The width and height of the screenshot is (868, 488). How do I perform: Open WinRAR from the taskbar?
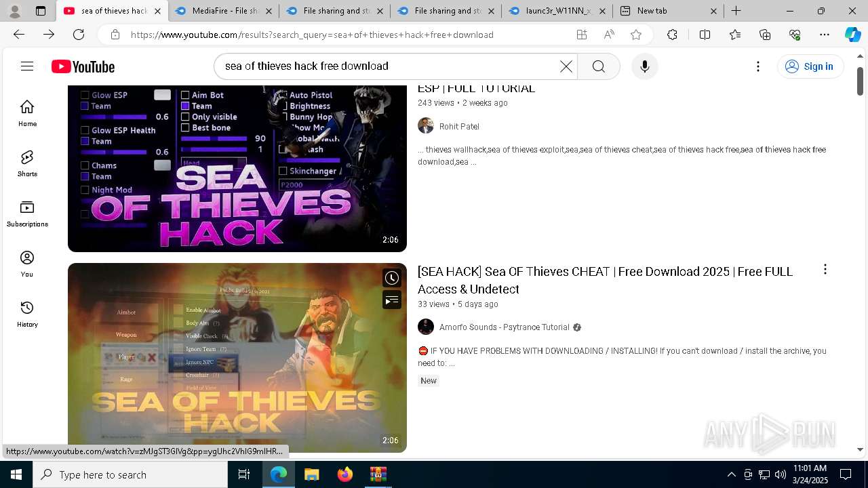click(x=378, y=474)
